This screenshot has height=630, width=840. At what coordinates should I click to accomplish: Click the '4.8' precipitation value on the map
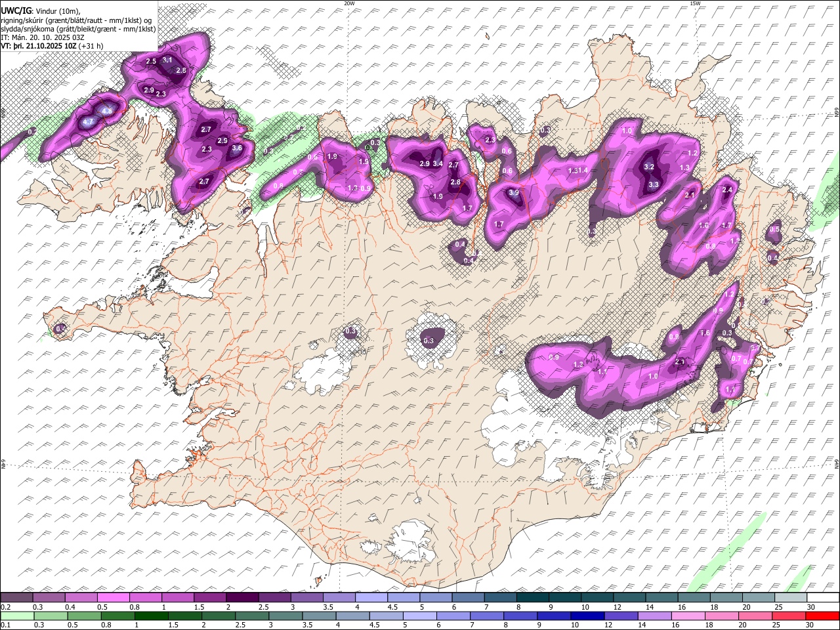pyautogui.click(x=107, y=110)
